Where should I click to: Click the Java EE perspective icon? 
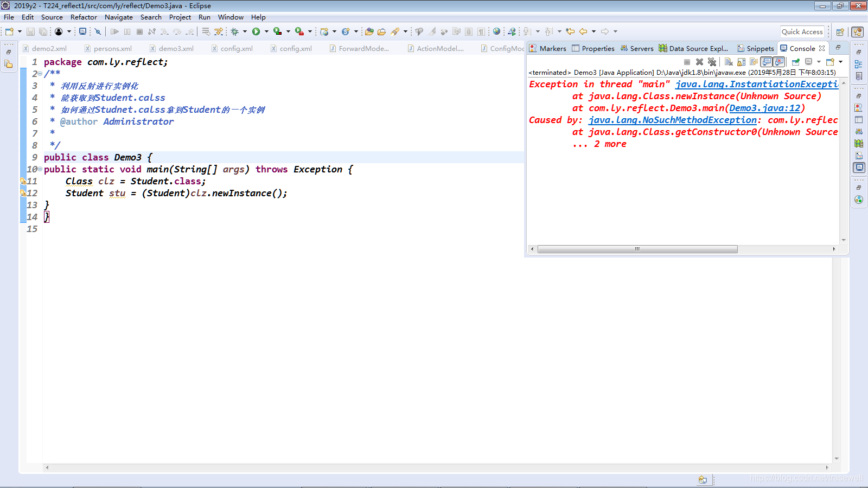click(x=858, y=32)
